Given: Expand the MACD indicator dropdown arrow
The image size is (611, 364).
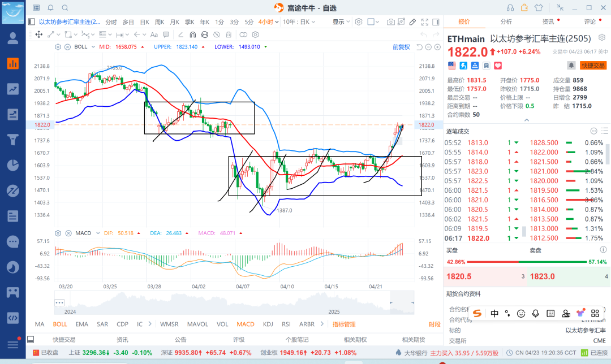Looking at the screenshot, I should click(x=98, y=233).
